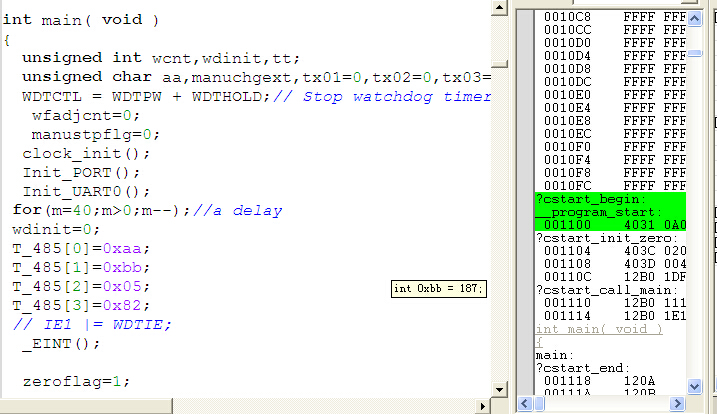Click the 'unsigned char aa,manuchgext' declaration line
This screenshot has height=414, width=717.
(257, 77)
